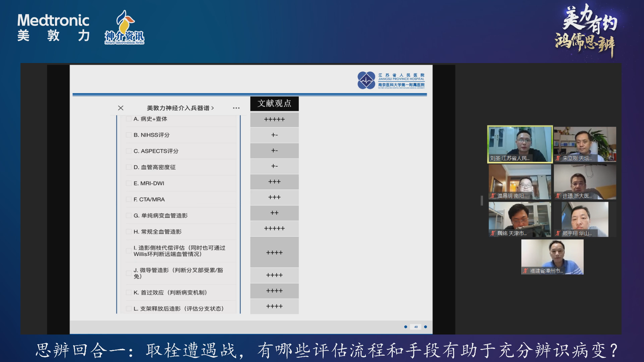Screen dimensions: 644x362
Task: Expand 美敦力神经介入兵器谱 title chevron
Action: pos(213,108)
